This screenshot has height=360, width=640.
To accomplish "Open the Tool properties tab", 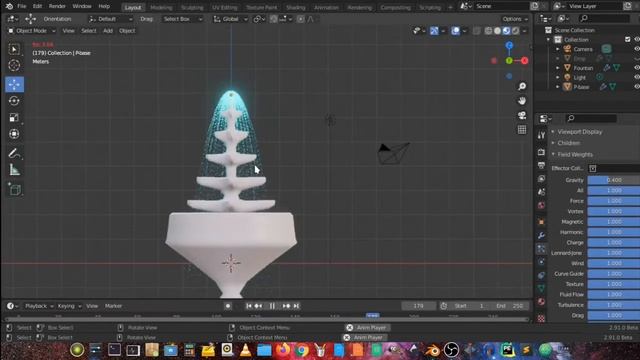I will (x=541, y=136).
